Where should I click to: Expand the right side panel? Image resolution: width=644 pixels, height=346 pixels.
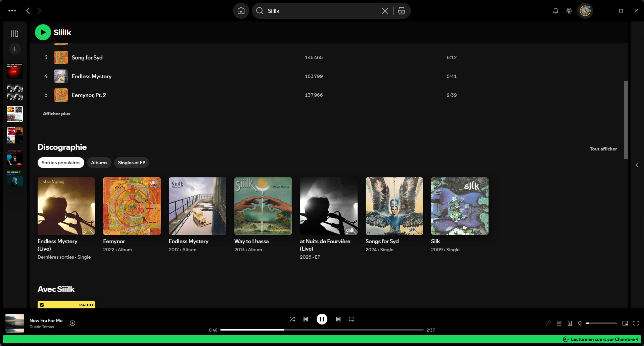click(x=637, y=165)
